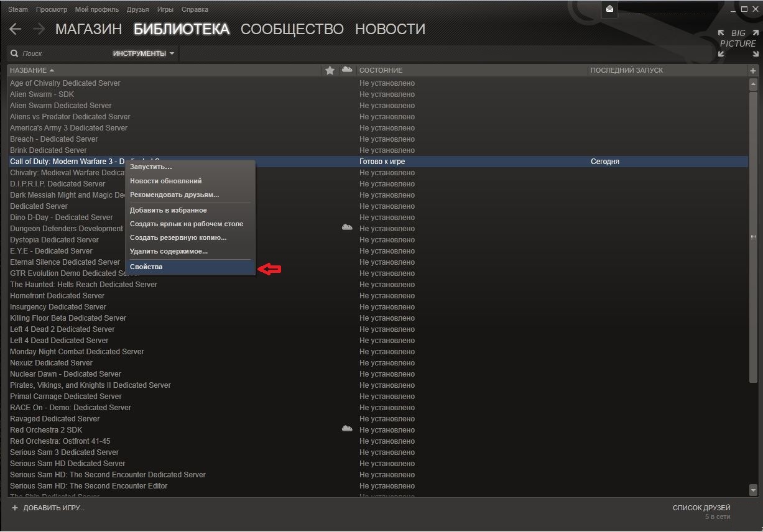This screenshot has height=532, width=763.
Task: Open the Справка menu
Action: pos(195,9)
